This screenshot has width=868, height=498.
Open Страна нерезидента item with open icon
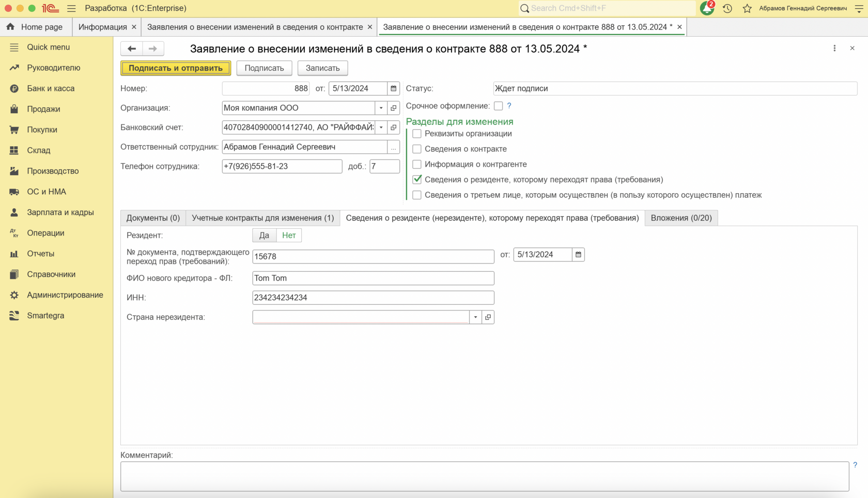488,317
